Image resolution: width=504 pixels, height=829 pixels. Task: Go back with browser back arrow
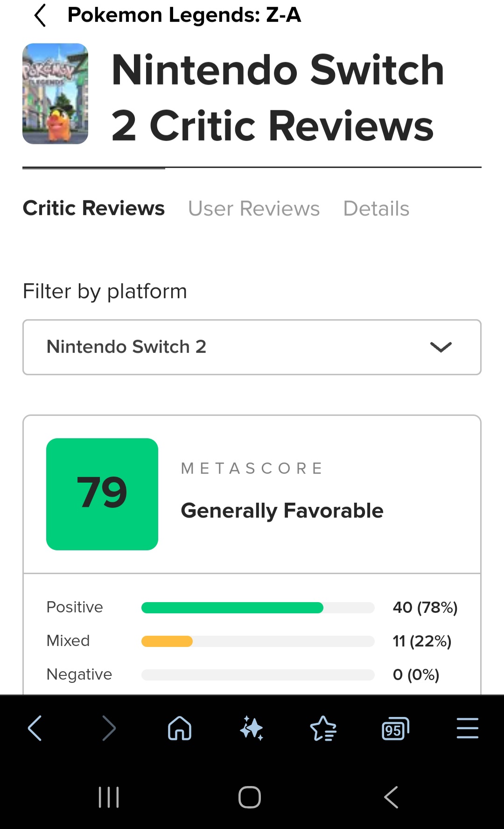tap(35, 728)
